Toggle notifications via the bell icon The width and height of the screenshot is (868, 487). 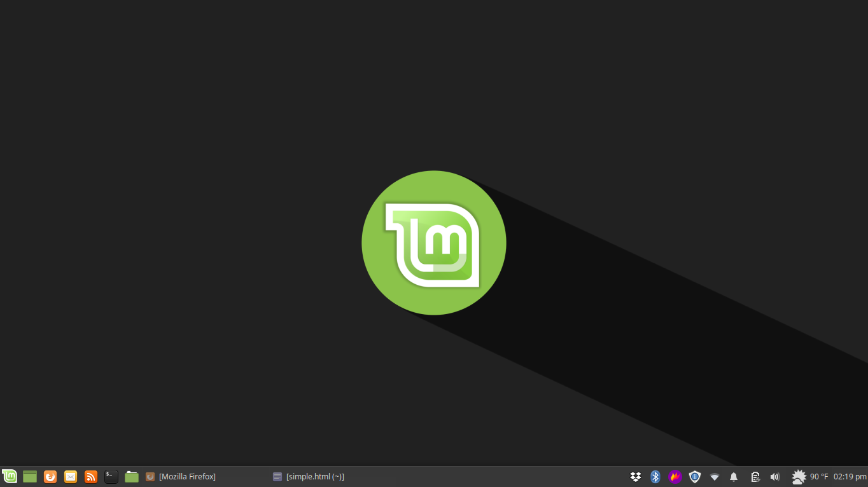[x=733, y=476]
